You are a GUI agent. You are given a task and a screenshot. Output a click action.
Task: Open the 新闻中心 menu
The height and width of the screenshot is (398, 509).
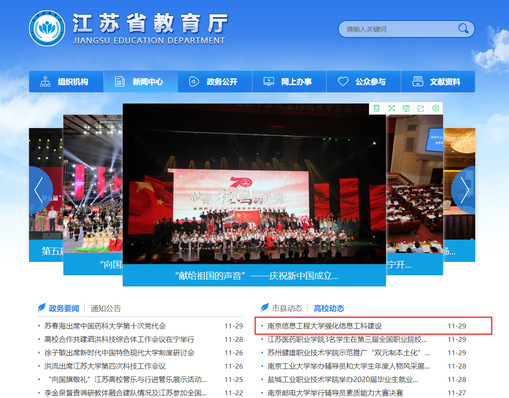[141, 81]
